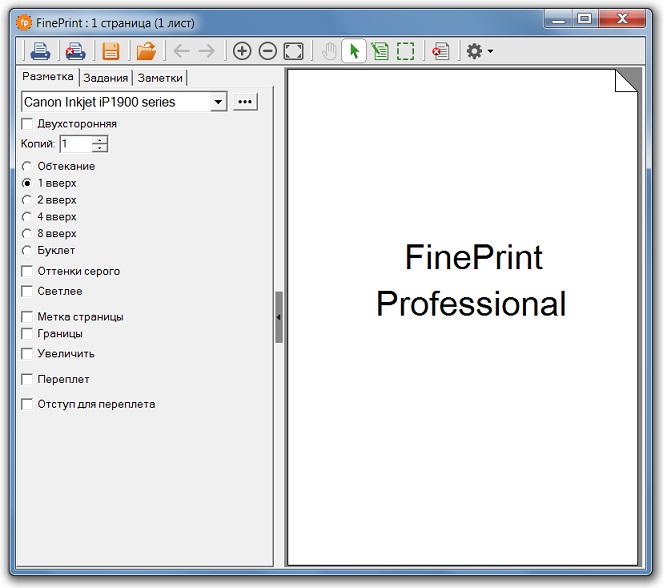This screenshot has width=663, height=588.
Task: Select the 4 вверх radio button
Action: [27, 217]
